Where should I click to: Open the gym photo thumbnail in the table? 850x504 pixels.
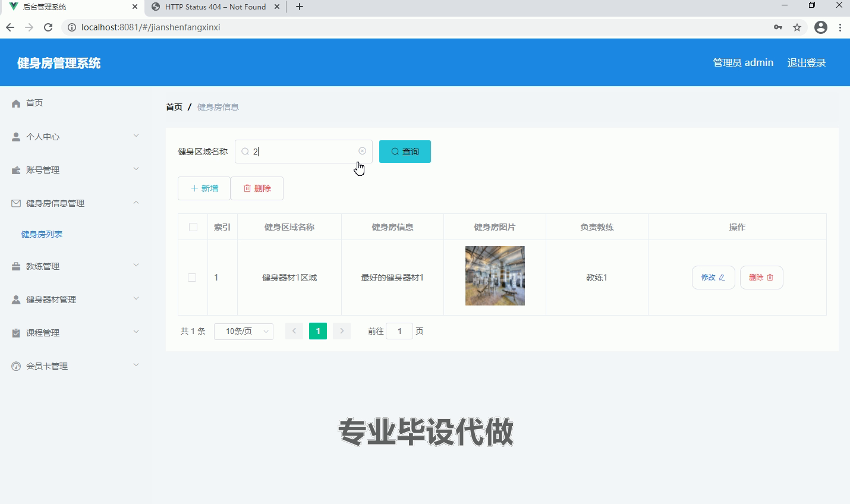495,276
